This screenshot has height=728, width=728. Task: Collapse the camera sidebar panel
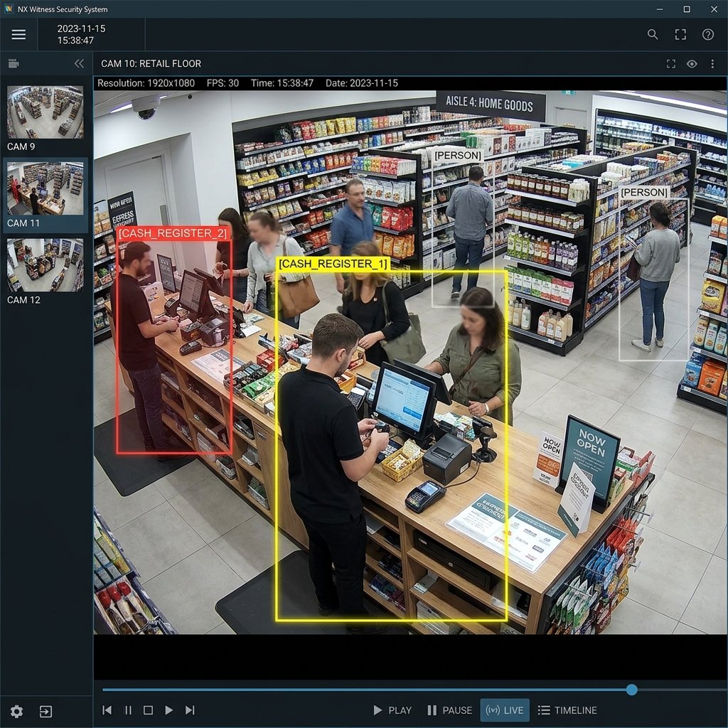(x=80, y=63)
